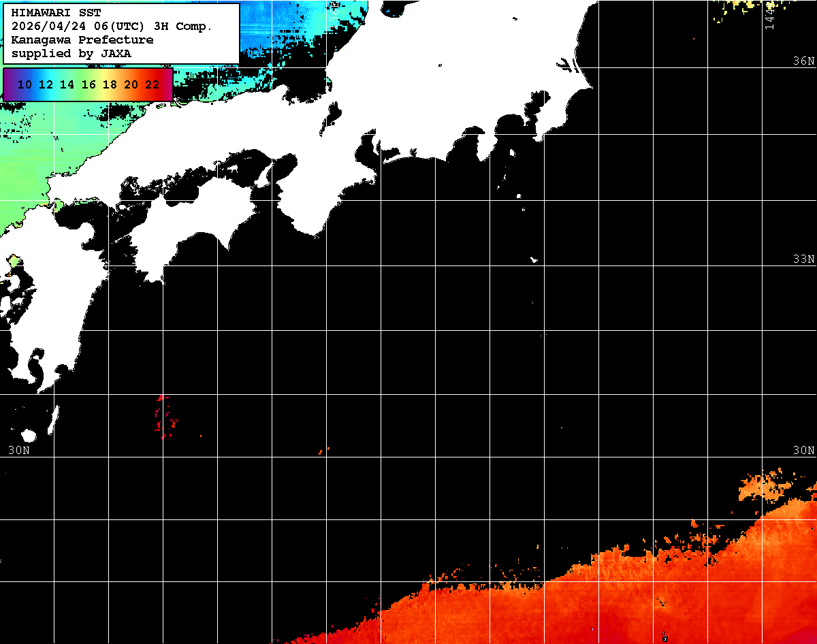This screenshot has width=817, height=644.
Task: Pick the orange 20 degree value on colorbar
Action: coord(131,84)
